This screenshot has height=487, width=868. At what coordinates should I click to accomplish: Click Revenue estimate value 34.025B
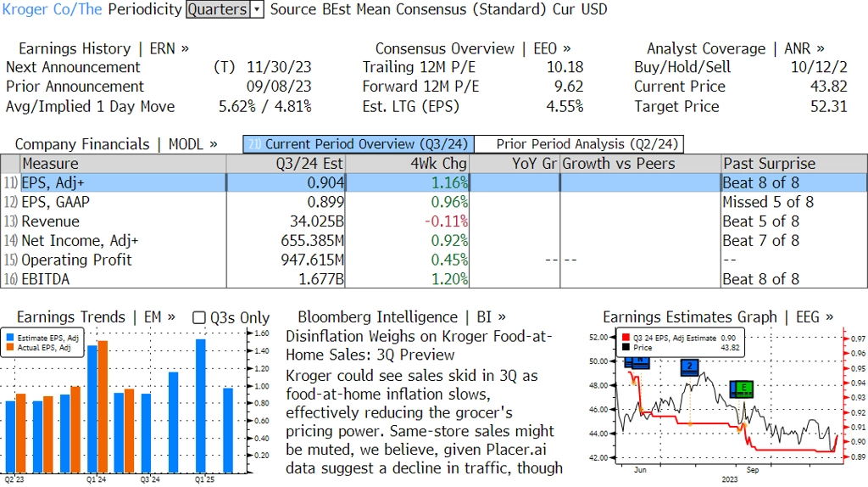317,221
